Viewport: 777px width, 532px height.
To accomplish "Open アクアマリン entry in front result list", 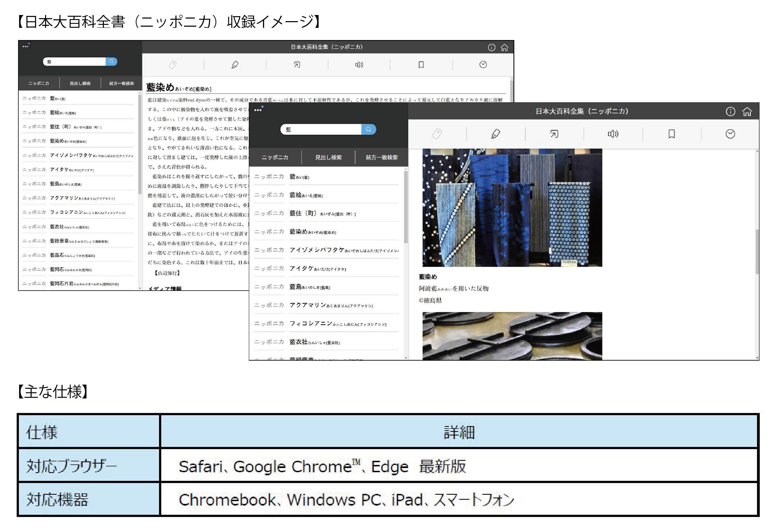I will click(x=331, y=305).
